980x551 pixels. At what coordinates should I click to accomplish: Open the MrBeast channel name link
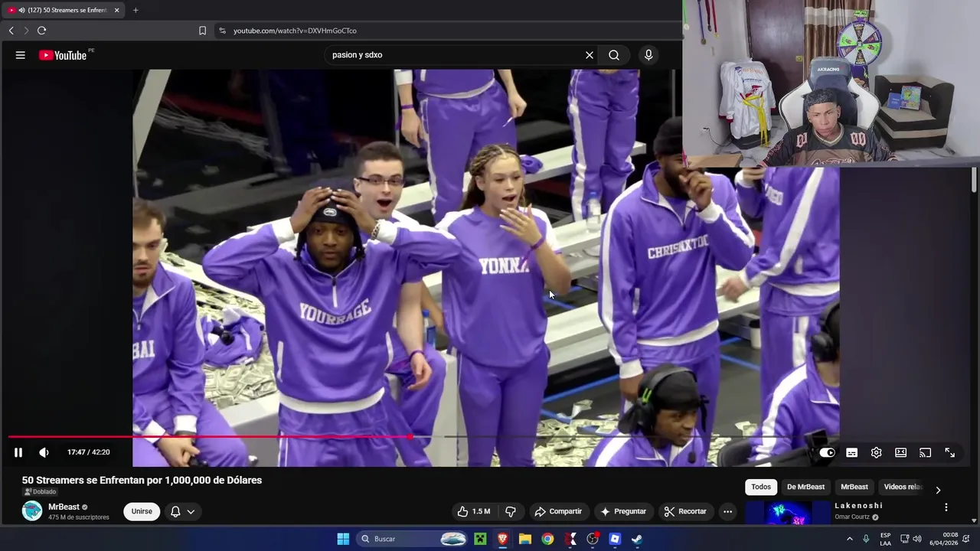pyautogui.click(x=64, y=507)
